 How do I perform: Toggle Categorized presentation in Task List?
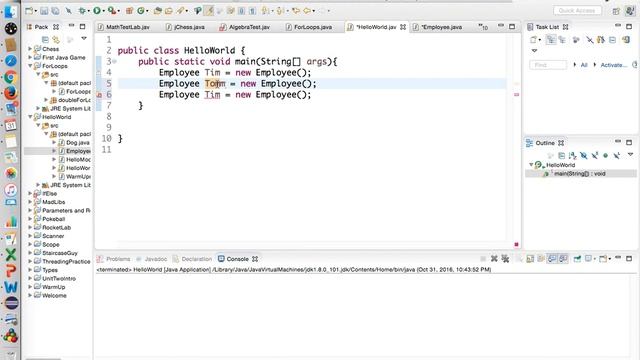coord(551,40)
